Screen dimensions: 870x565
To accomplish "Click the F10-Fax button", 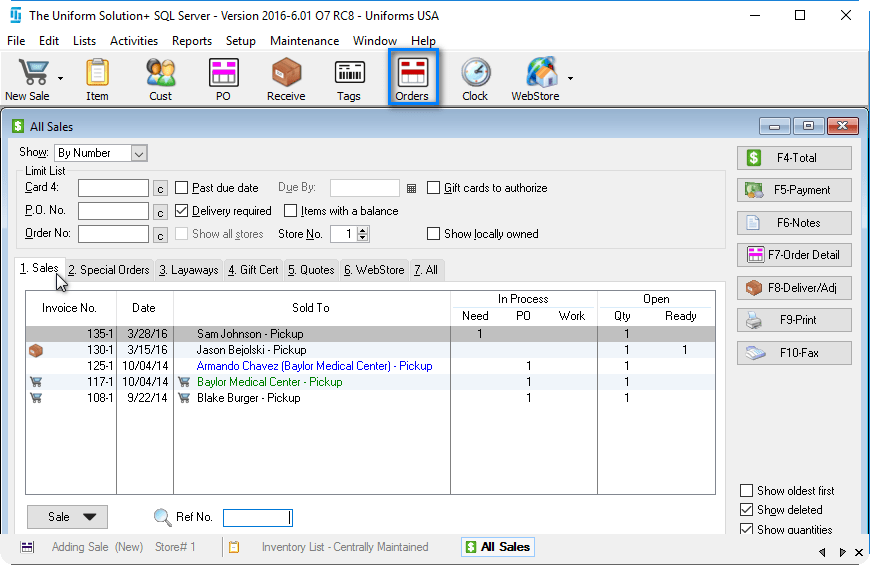I will (x=794, y=353).
